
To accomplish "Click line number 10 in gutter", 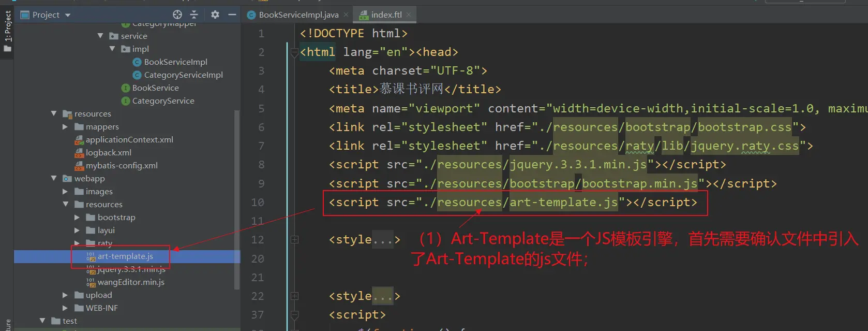I will pos(258,202).
